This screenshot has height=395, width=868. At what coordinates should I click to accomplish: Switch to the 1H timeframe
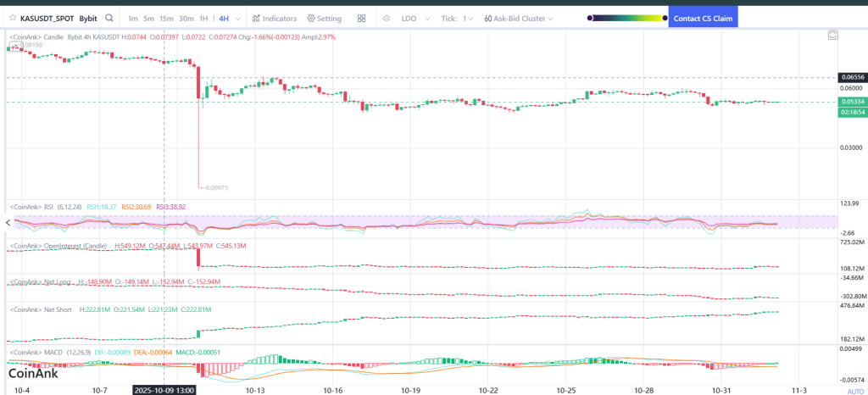(x=203, y=18)
